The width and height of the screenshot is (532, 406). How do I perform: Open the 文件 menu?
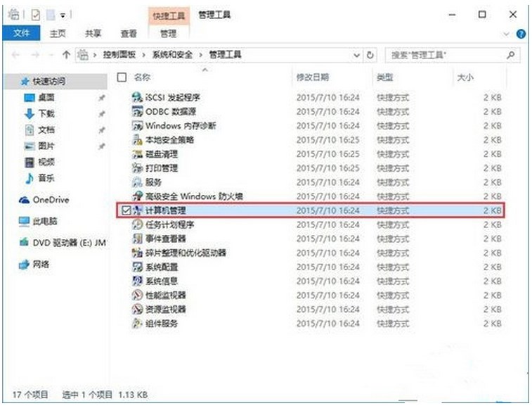tap(22, 33)
